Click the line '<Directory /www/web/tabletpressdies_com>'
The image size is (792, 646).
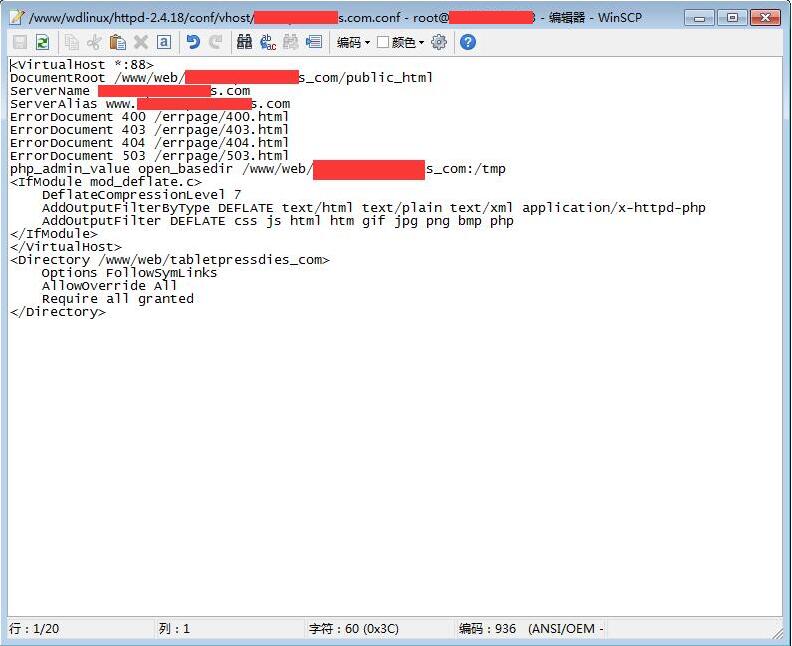click(170, 260)
